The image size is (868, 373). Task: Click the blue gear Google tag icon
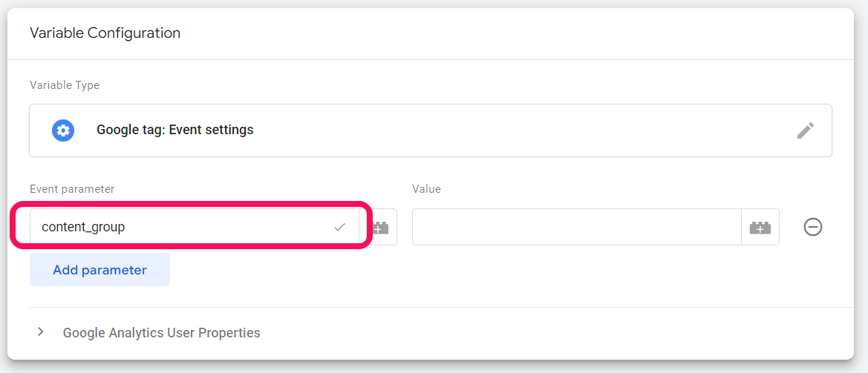63,131
